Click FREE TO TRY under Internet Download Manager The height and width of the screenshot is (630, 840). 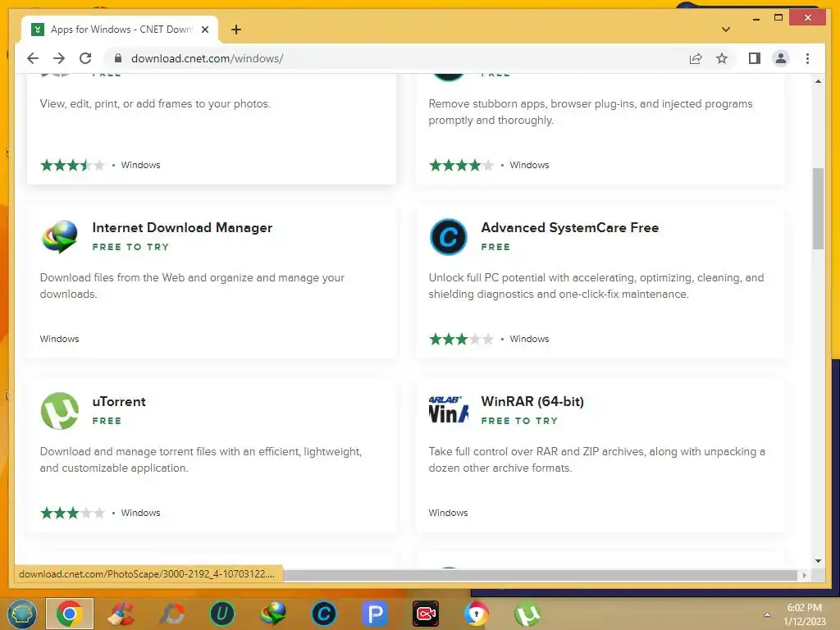point(130,247)
